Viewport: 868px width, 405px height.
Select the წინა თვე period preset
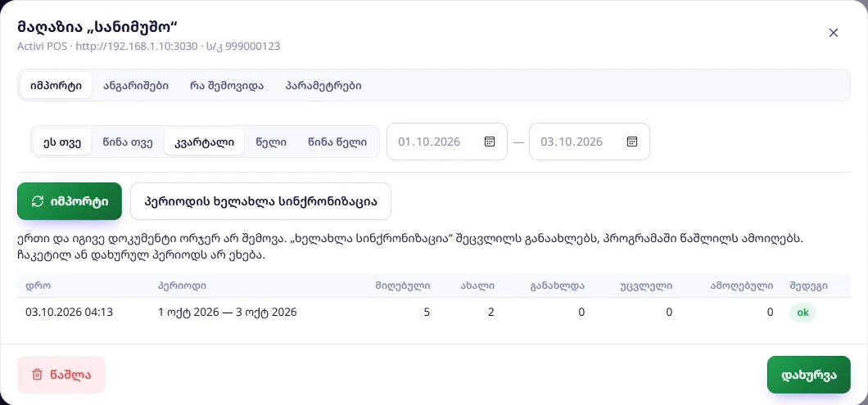[x=127, y=142]
